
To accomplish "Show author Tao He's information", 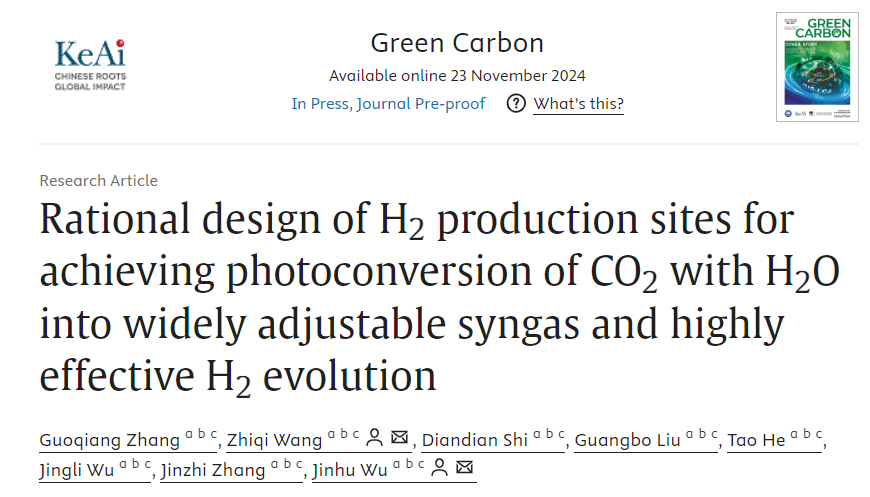I will coord(757,439).
